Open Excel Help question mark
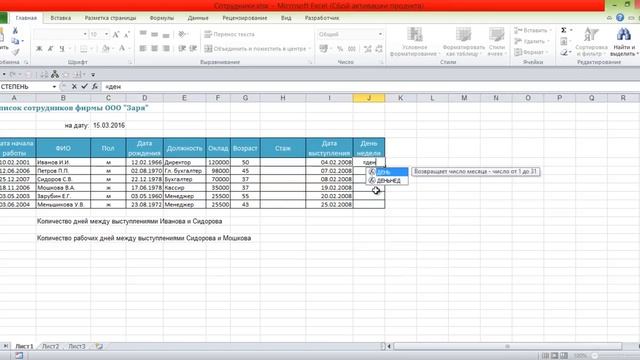Image resolution: width=640 pixels, height=360 pixels. click(x=620, y=18)
